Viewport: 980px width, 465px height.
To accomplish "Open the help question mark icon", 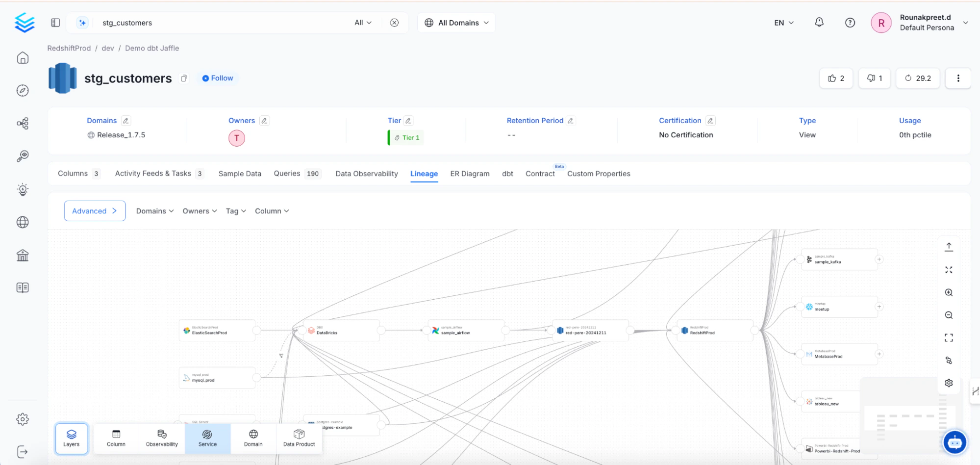I will pyautogui.click(x=850, y=23).
